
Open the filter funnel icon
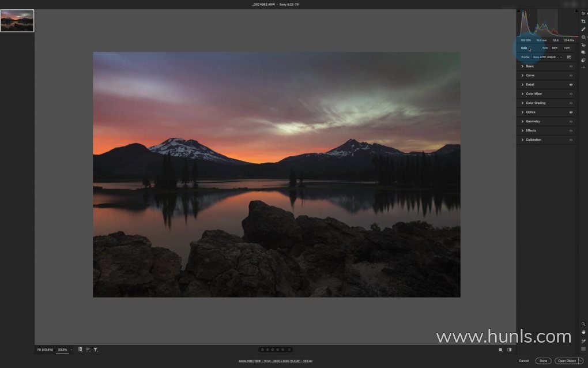(x=96, y=349)
